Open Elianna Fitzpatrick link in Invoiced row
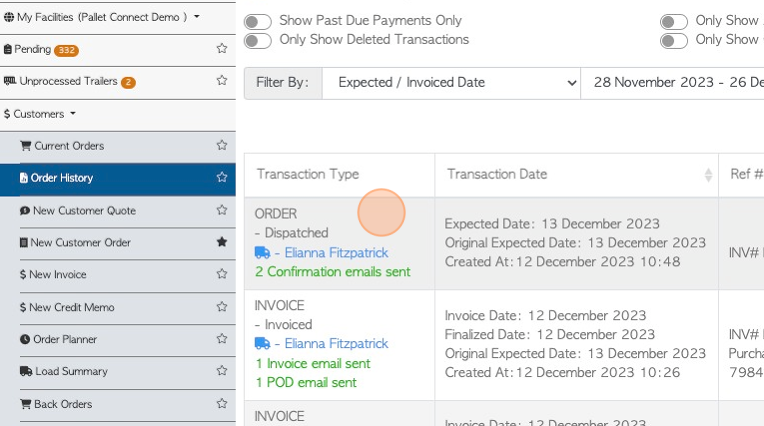764x426 pixels. [336, 344]
